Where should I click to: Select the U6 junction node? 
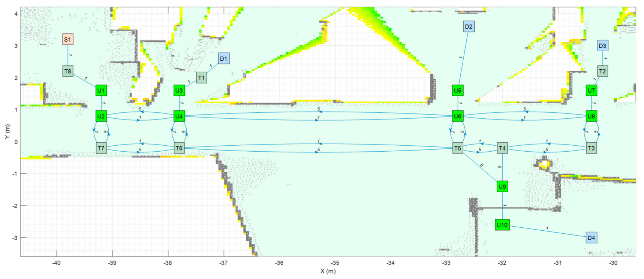[458, 116]
